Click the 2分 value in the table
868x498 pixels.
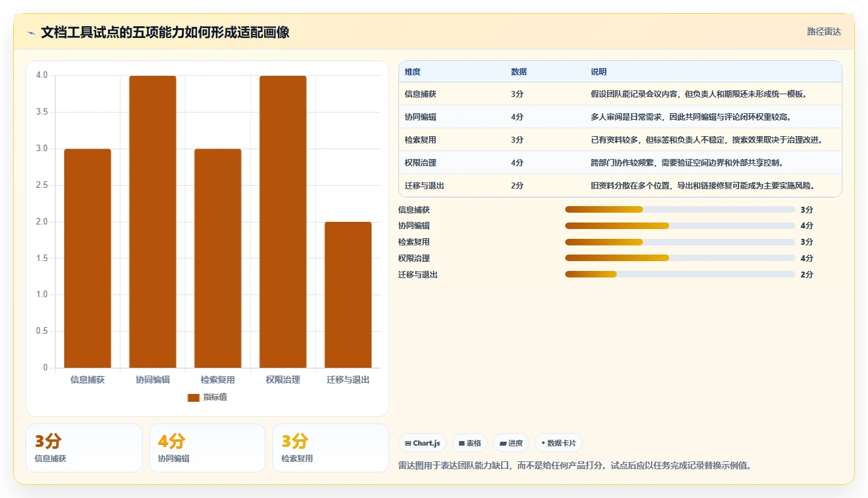pyautogui.click(x=517, y=186)
